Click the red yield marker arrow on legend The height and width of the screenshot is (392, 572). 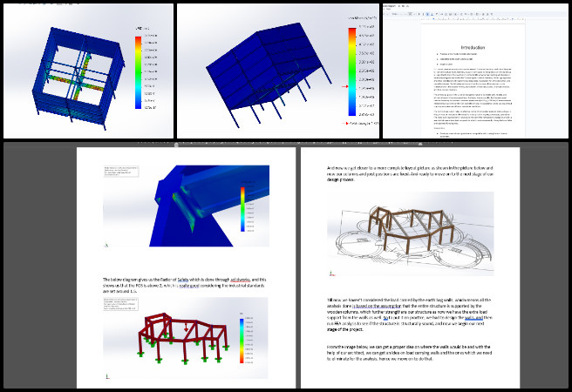(x=345, y=87)
